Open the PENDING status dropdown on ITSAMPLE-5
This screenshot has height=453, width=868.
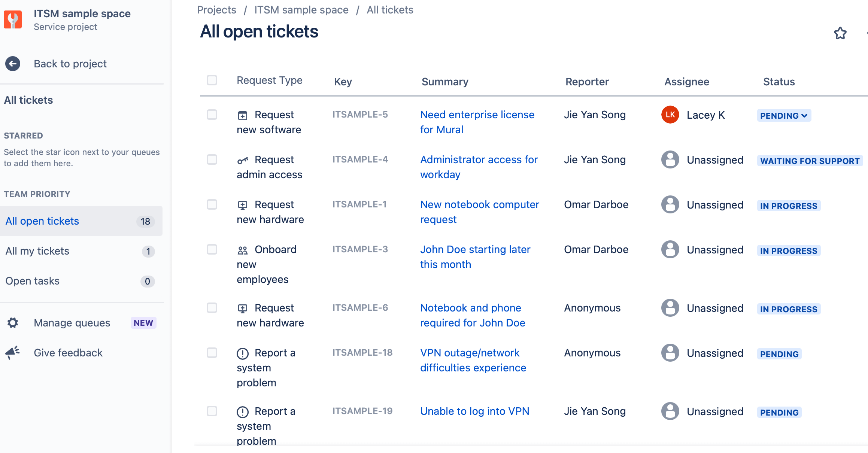783,116
